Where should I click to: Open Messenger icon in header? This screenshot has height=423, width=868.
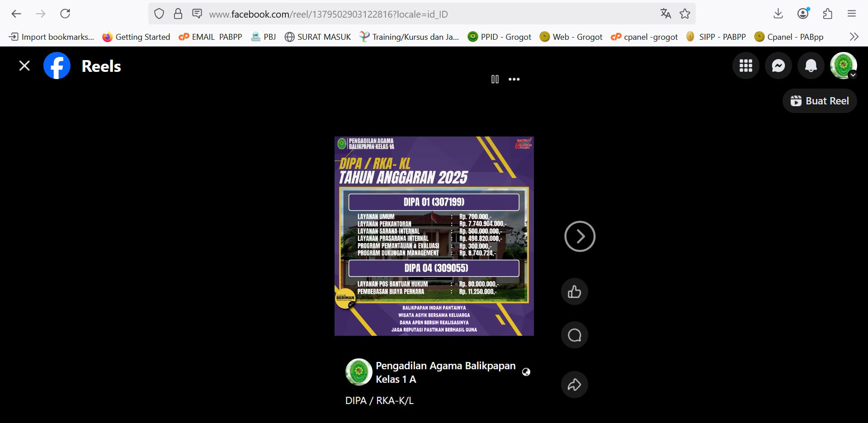tap(778, 66)
